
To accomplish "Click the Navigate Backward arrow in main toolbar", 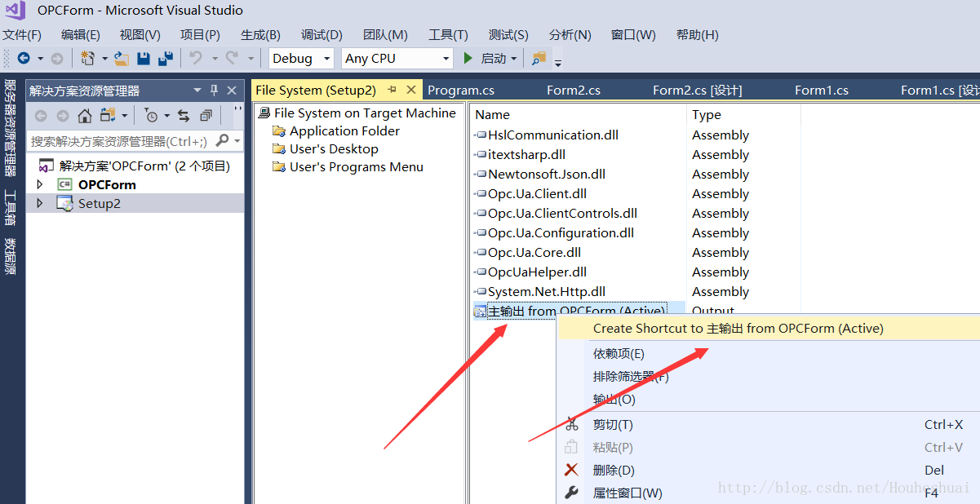I will (x=23, y=58).
